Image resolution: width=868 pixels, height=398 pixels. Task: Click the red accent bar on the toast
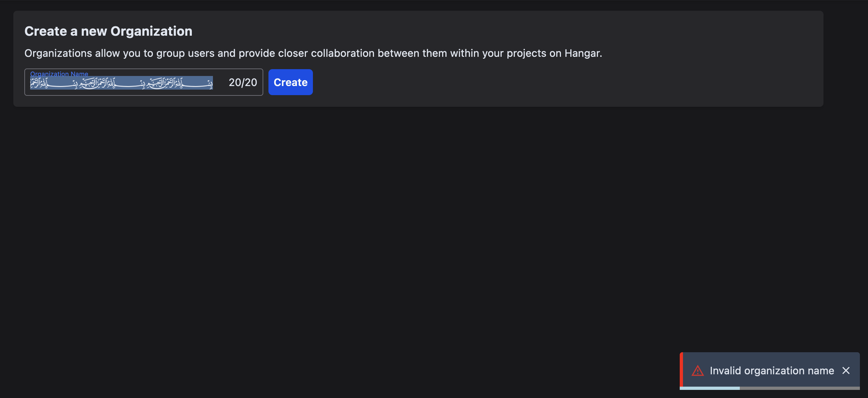pos(681,371)
